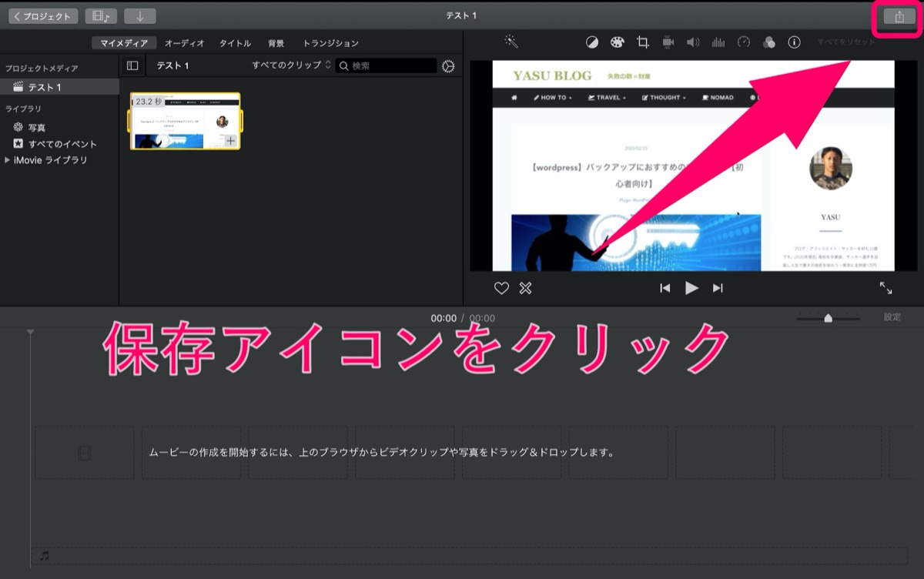
Task: Show clip information
Action: pyautogui.click(x=794, y=42)
